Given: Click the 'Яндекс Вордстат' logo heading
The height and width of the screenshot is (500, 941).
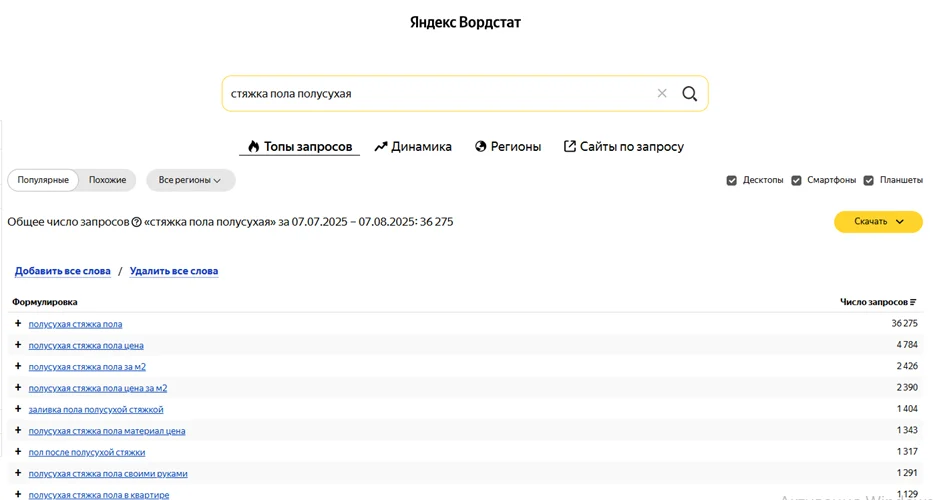Looking at the screenshot, I should click(x=465, y=22).
